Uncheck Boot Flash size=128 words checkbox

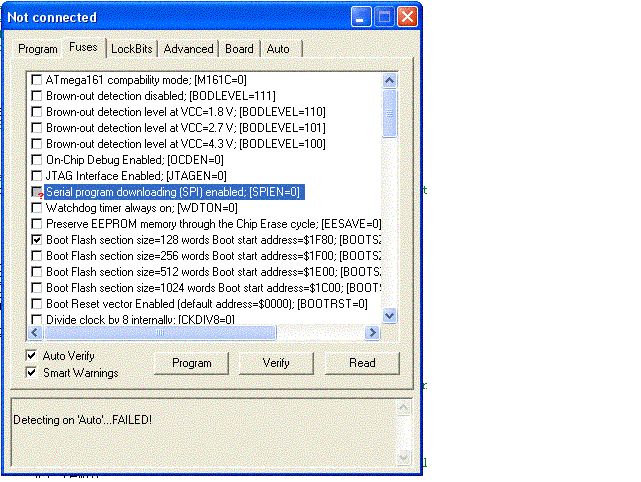click(x=37, y=240)
